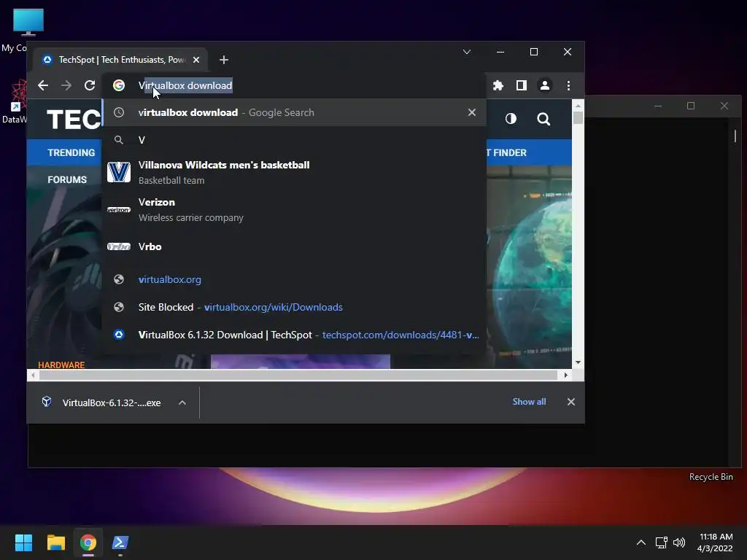Click the Google icon in the address bar
The height and width of the screenshot is (560, 747).
[119, 85]
